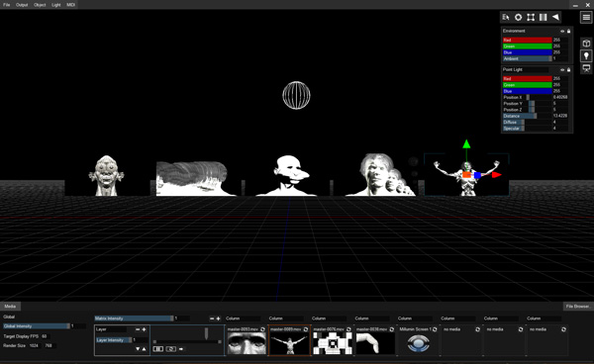Select the lightbulb lights panel icon

click(x=586, y=56)
